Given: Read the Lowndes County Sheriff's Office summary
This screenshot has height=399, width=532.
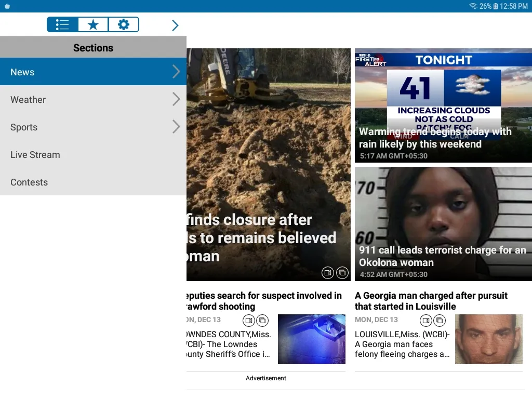Looking at the screenshot, I should (229, 344).
